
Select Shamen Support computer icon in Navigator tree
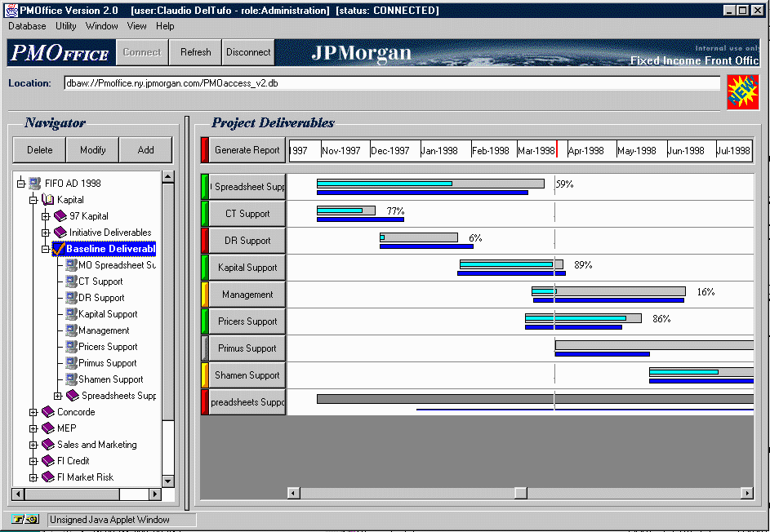72,379
